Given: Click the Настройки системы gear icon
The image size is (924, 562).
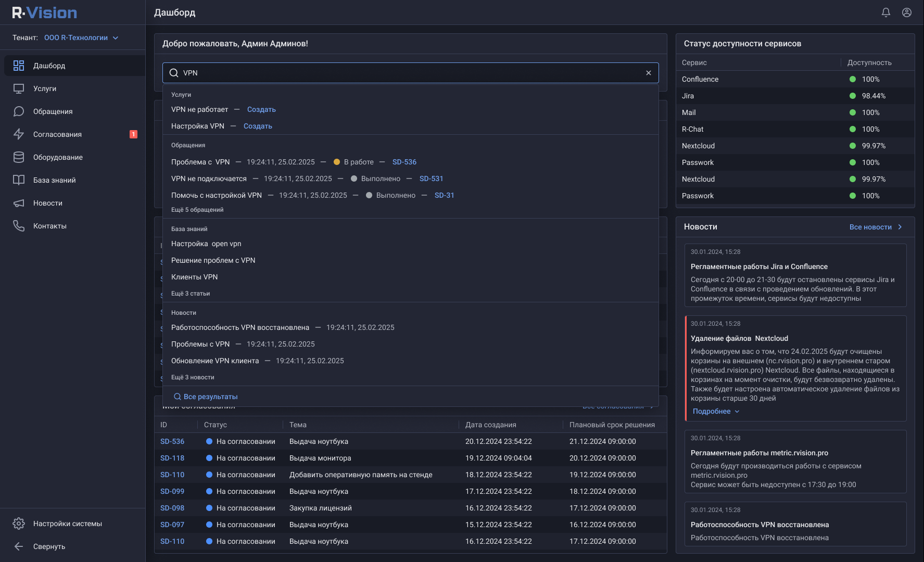Looking at the screenshot, I should click(x=19, y=523).
